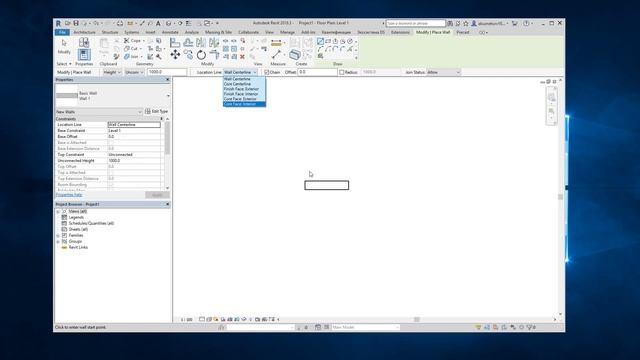Image resolution: width=640 pixels, height=360 pixels.
Task: Close the Project Browser panel
Action: click(x=167, y=204)
